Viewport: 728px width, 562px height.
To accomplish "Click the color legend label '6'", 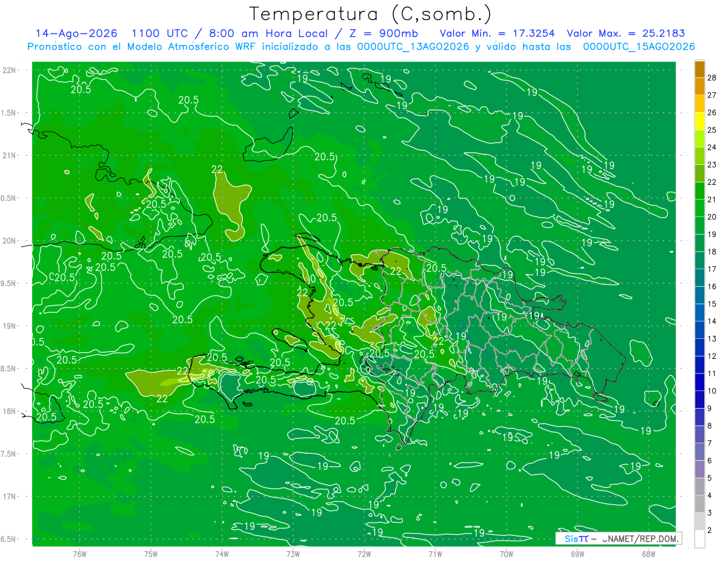I will (710, 461).
